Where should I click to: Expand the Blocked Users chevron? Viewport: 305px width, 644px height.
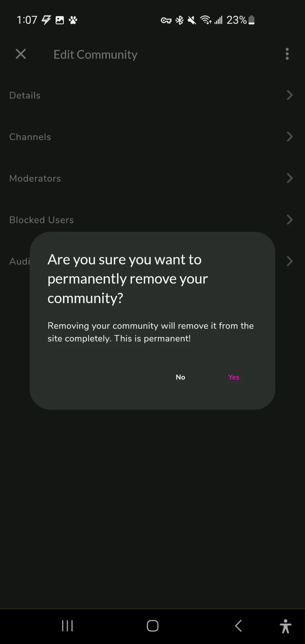[x=289, y=220]
